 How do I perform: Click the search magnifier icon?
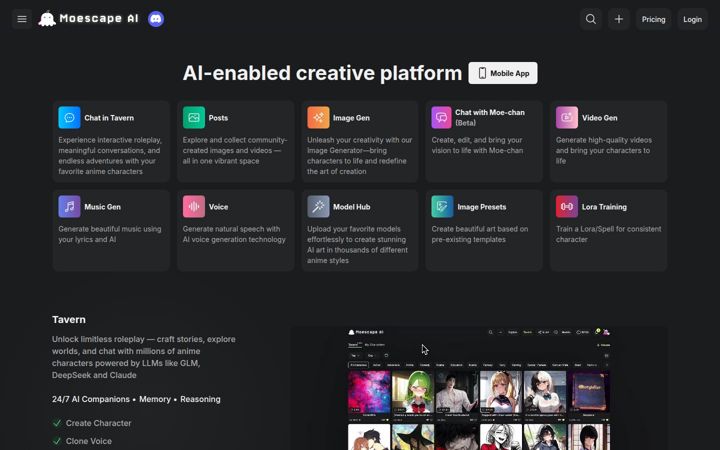click(591, 19)
